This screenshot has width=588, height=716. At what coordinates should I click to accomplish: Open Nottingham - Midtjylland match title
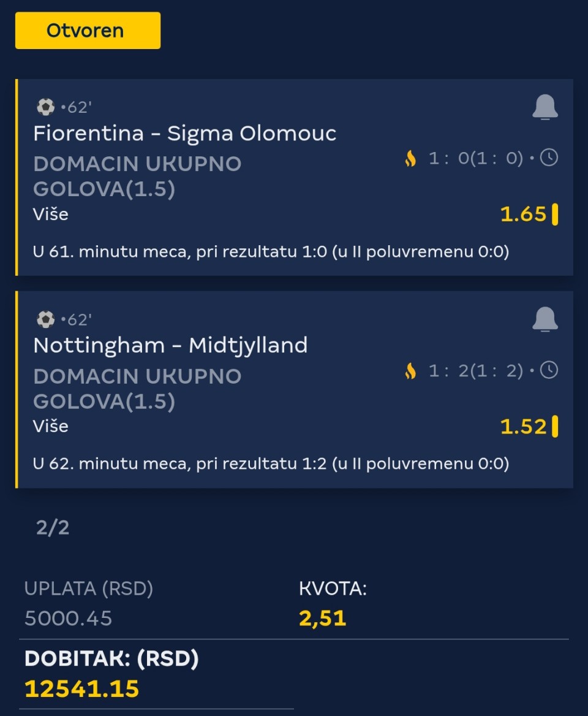click(x=170, y=346)
